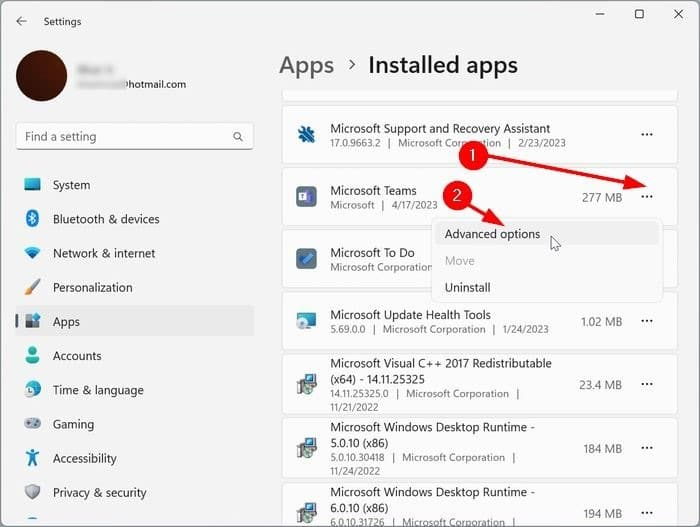
Task: Click Windows Desktop Runtime 5.0.10 icon
Action: point(306,448)
